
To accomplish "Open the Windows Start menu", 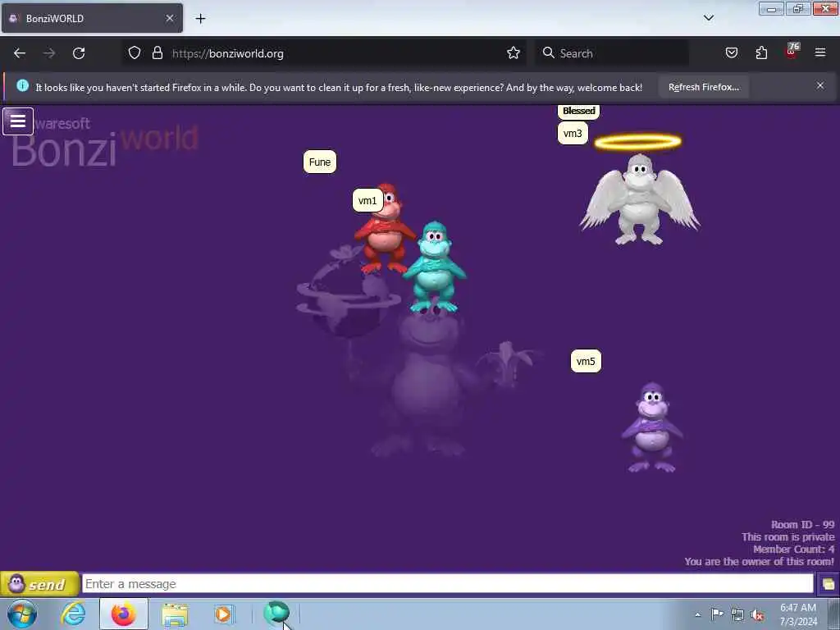I will [22, 614].
